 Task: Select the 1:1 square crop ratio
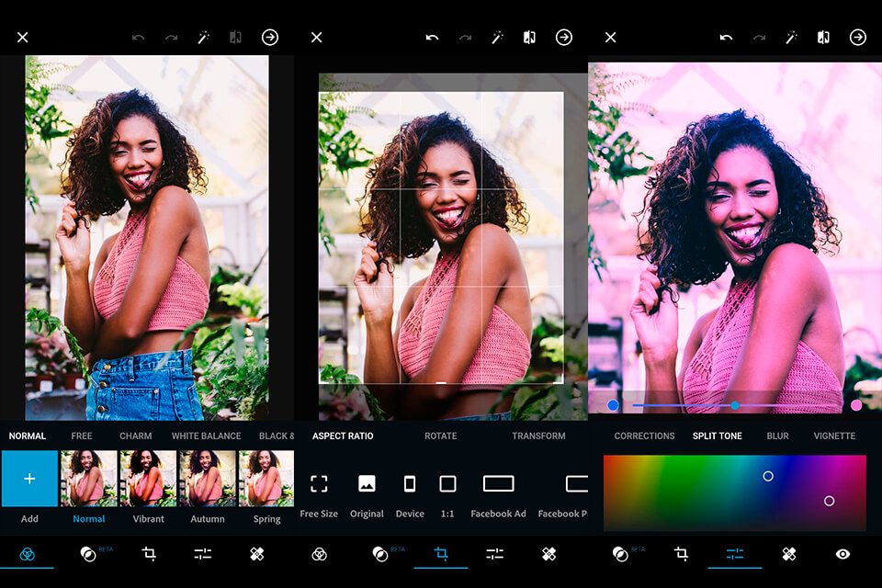(x=447, y=484)
